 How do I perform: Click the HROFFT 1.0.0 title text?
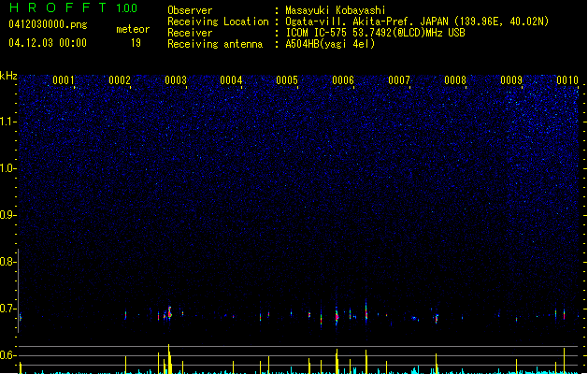pos(74,7)
